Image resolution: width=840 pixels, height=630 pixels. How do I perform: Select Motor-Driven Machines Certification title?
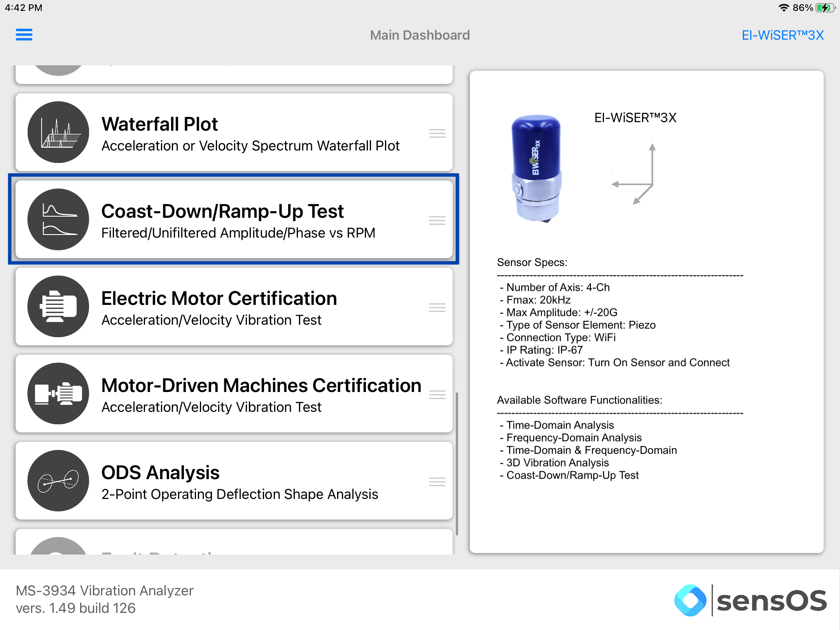pyautogui.click(x=261, y=386)
